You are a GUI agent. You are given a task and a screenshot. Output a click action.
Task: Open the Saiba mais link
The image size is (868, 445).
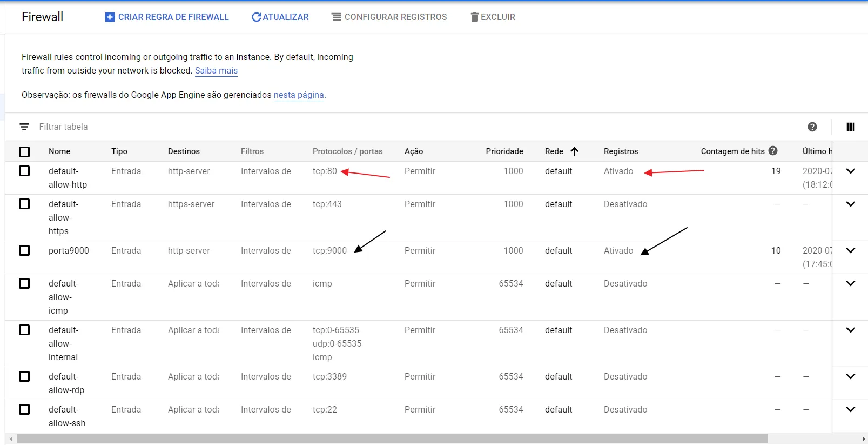click(x=216, y=71)
